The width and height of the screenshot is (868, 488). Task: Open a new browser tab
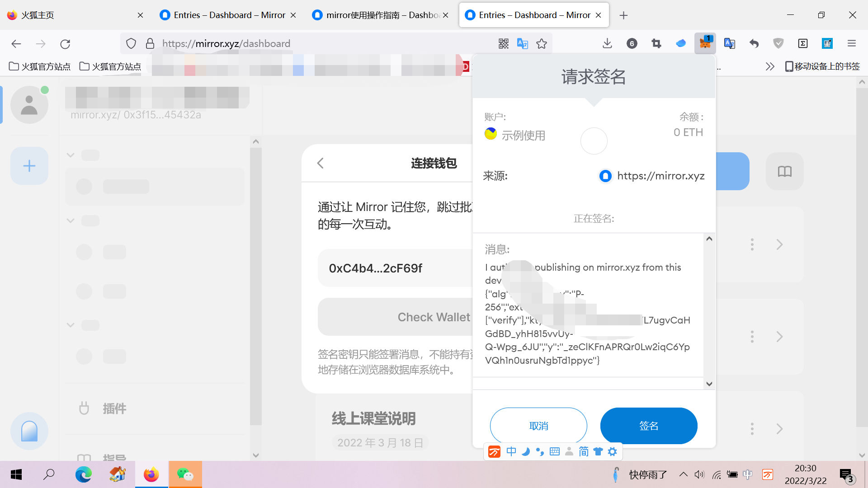[623, 15]
